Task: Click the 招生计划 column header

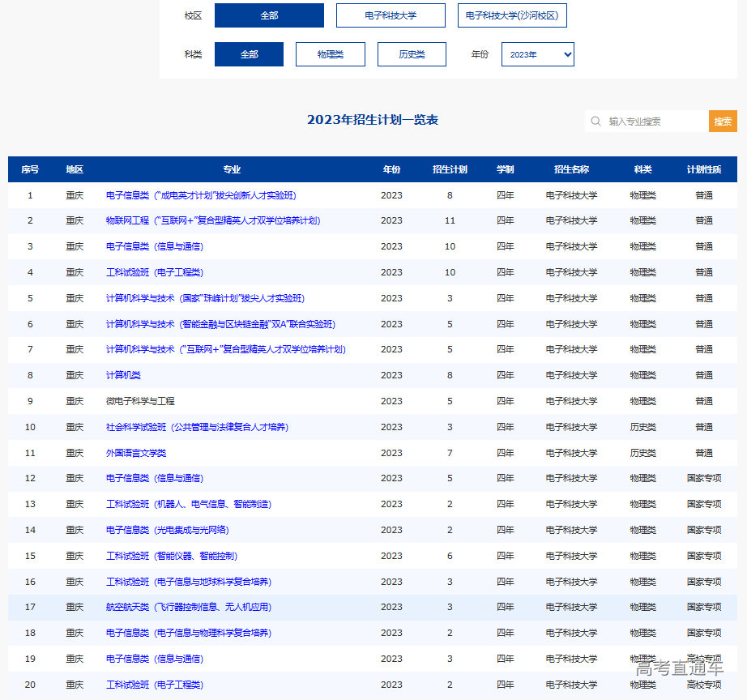Action: (450, 169)
